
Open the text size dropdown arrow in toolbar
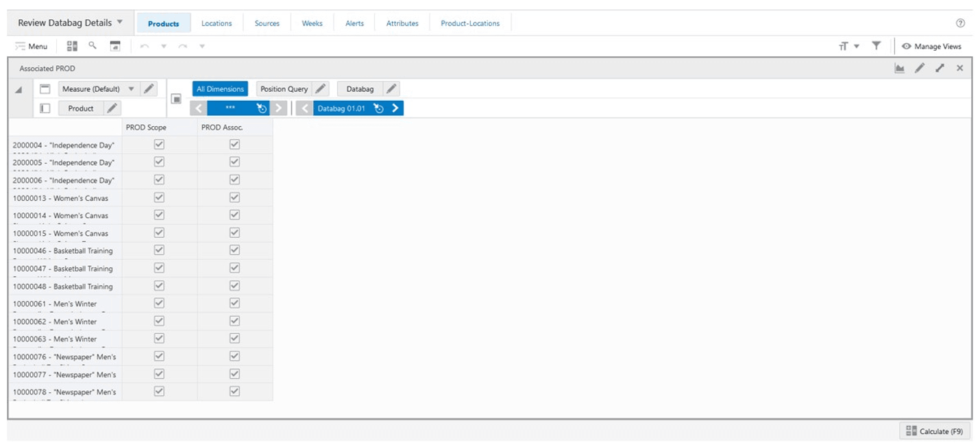tap(857, 46)
